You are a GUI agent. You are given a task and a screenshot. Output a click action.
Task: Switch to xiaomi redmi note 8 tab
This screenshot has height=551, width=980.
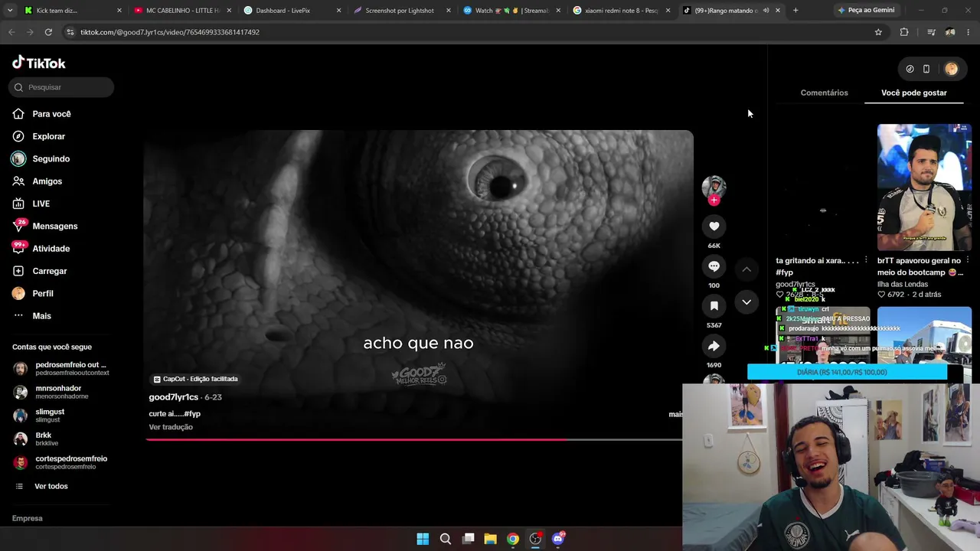click(620, 11)
